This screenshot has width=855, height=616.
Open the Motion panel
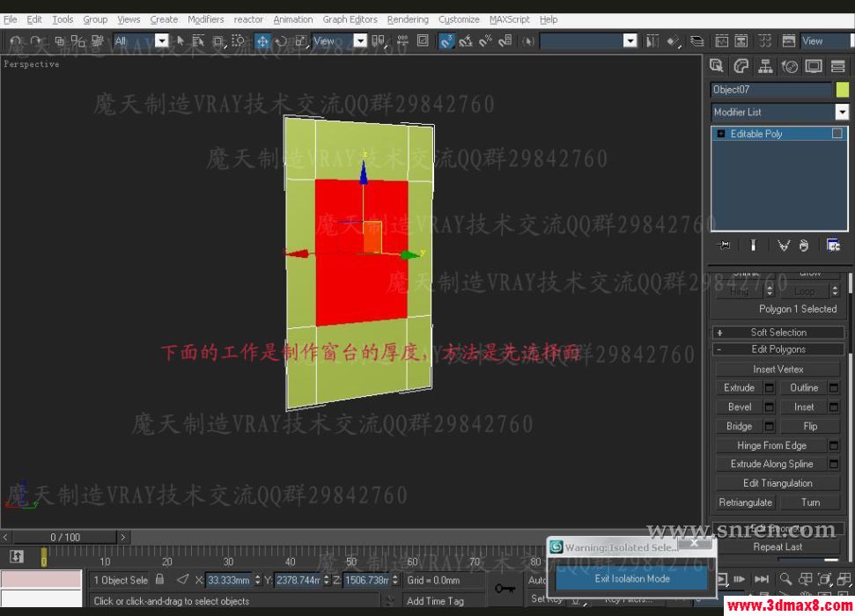point(790,65)
